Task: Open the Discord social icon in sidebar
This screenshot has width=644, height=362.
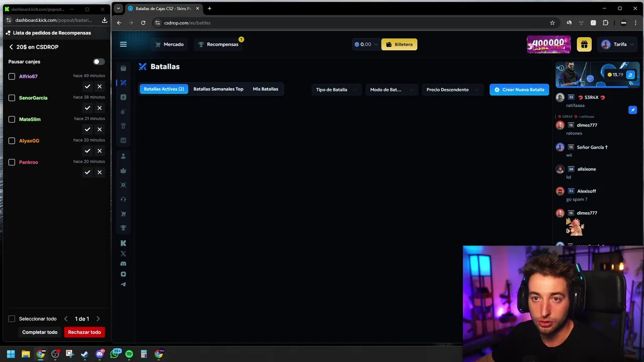Action: (x=123, y=264)
